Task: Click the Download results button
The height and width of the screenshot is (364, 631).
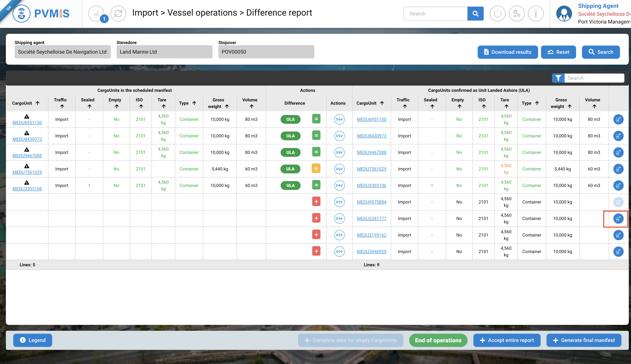Action: point(508,52)
